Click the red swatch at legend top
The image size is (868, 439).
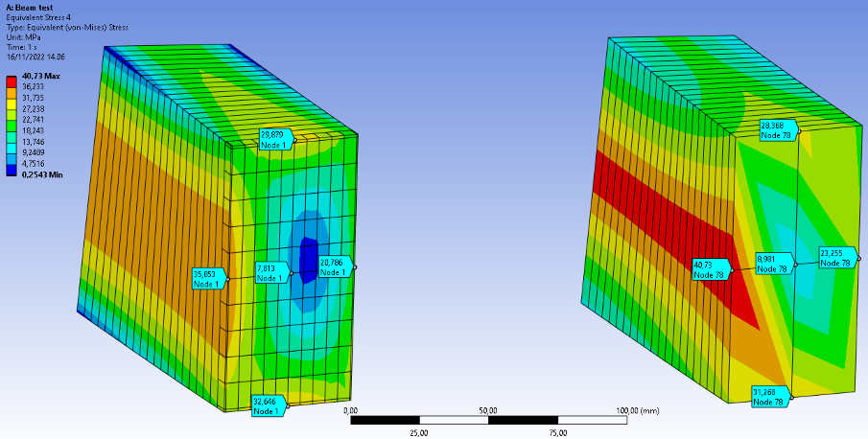coord(12,81)
